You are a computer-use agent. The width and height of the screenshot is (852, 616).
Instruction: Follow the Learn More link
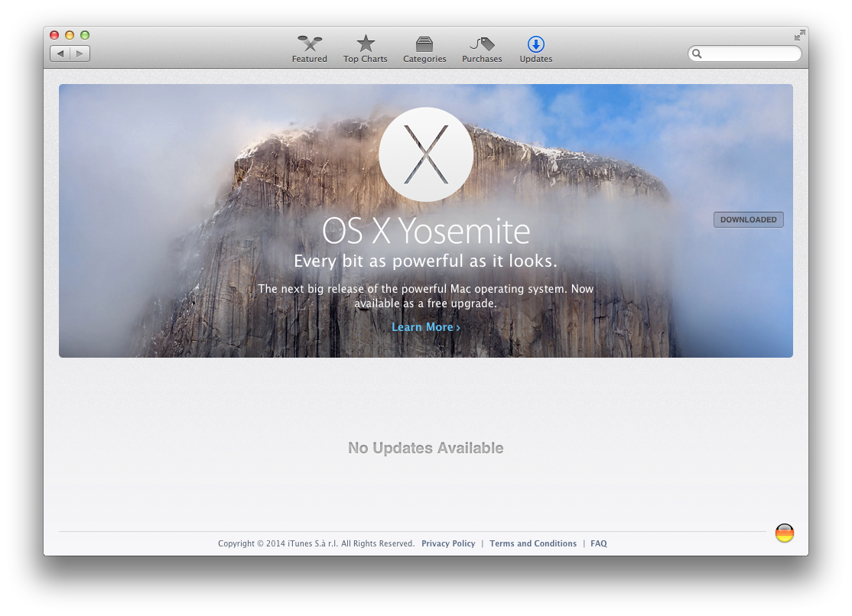(426, 327)
